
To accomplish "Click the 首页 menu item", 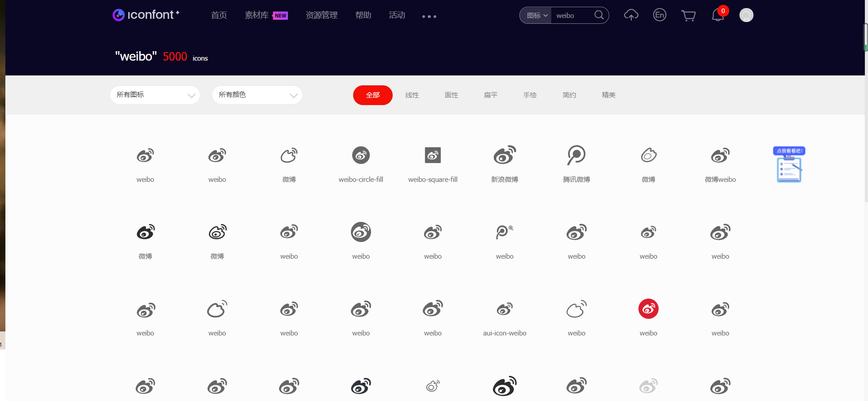I will click(x=219, y=15).
